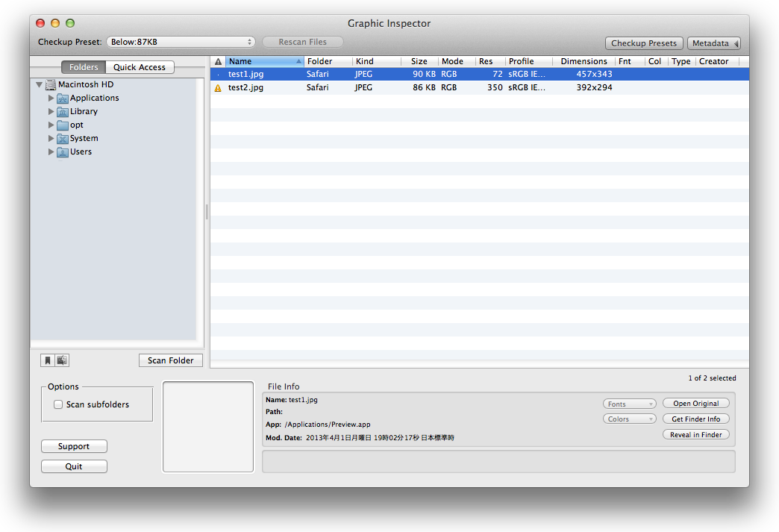Click the empty info field below File Info
The width and height of the screenshot is (779, 532).
498,462
